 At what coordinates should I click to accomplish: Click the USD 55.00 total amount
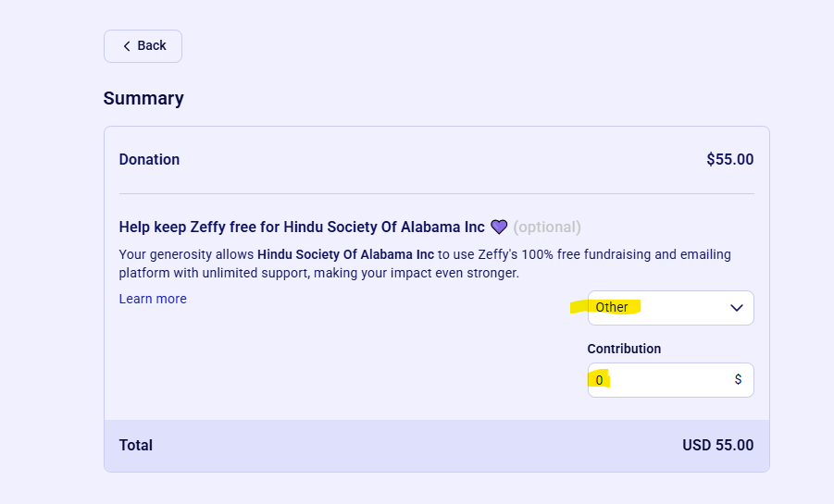[x=718, y=445]
